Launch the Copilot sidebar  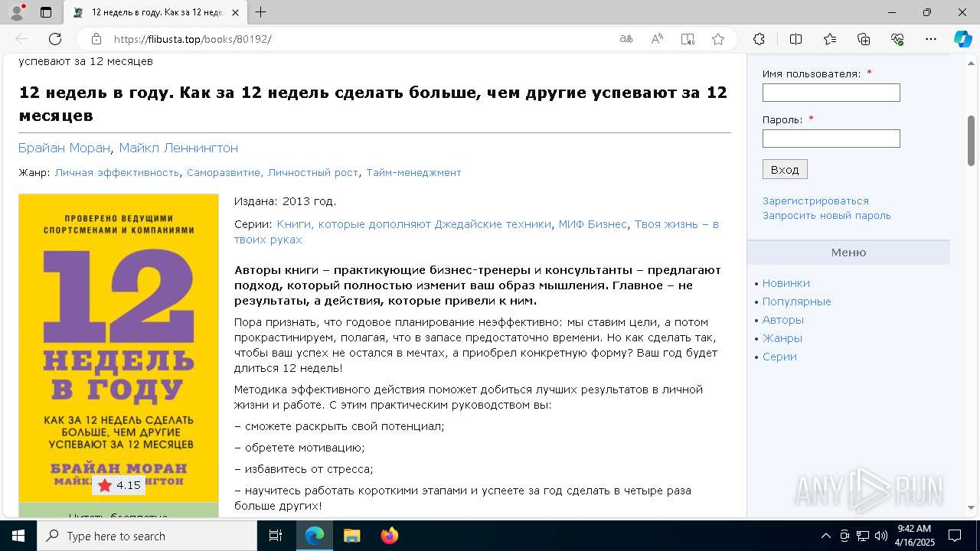pos(962,39)
